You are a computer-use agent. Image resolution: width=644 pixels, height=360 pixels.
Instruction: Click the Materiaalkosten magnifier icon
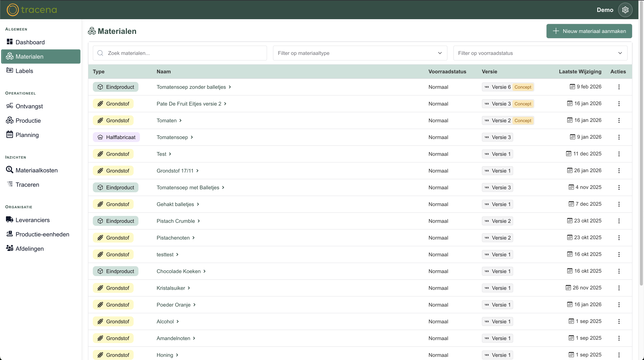(10, 170)
